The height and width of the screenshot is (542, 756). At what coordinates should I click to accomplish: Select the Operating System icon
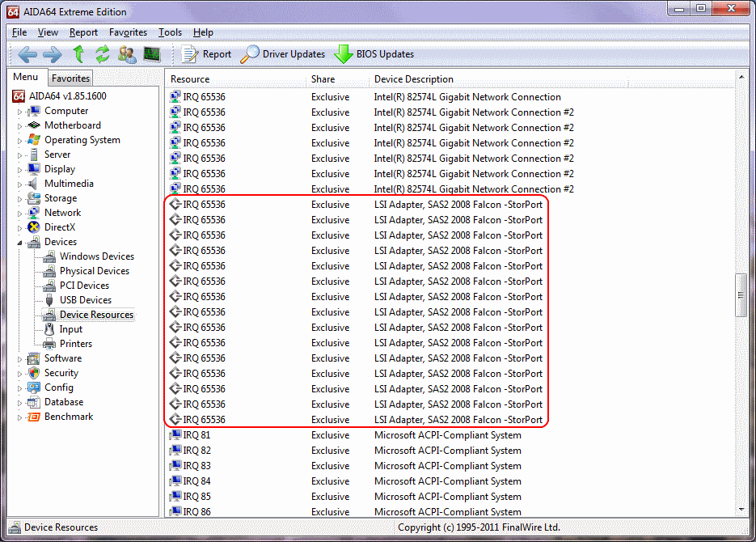tap(34, 140)
